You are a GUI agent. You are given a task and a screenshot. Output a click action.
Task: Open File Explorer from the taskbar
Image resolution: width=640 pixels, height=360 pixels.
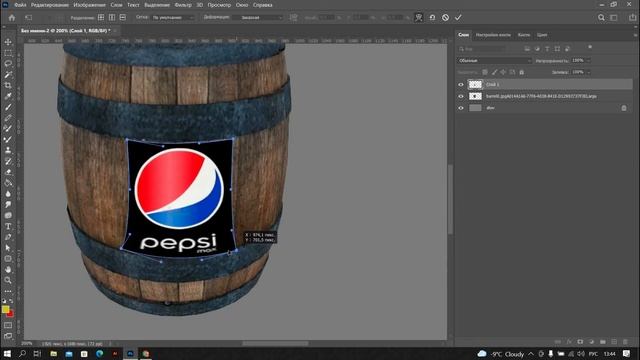[53, 354]
